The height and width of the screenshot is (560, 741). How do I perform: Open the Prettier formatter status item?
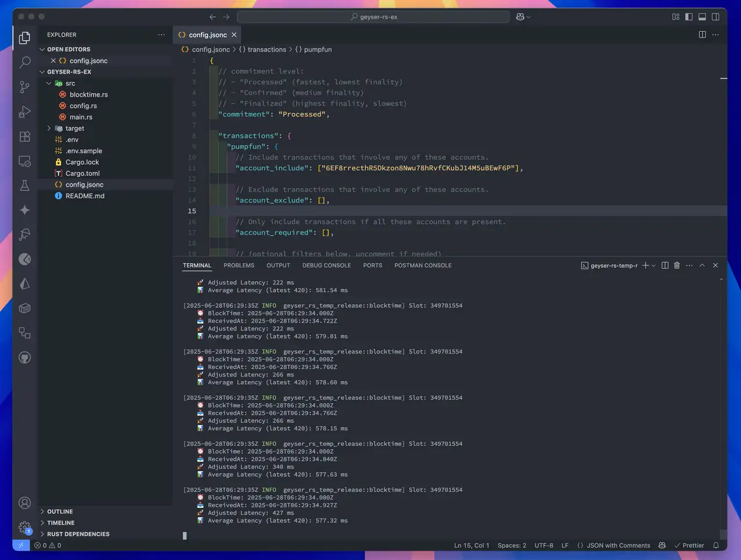point(689,545)
